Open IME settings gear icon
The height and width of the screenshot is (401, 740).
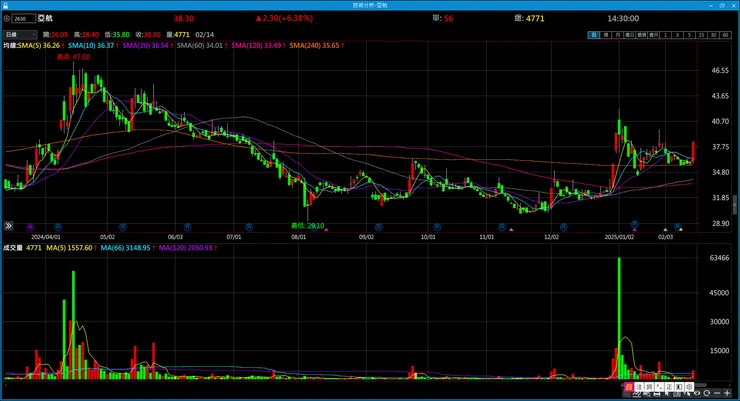point(690,387)
